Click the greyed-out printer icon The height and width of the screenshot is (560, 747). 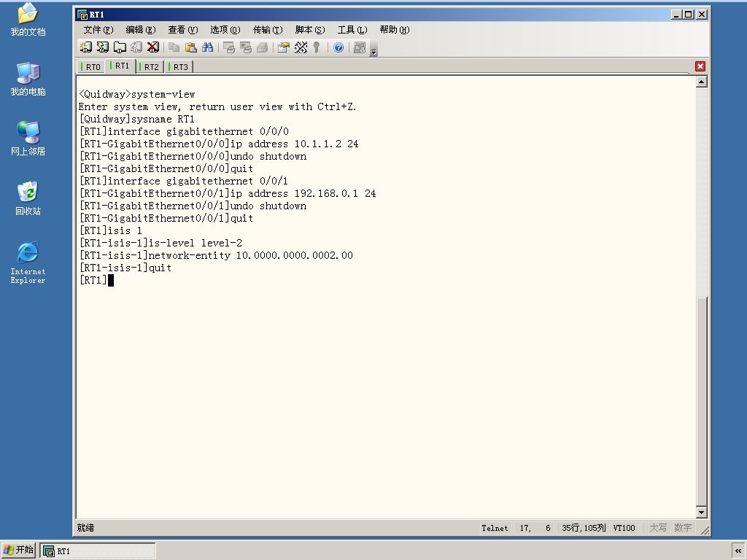point(262,47)
